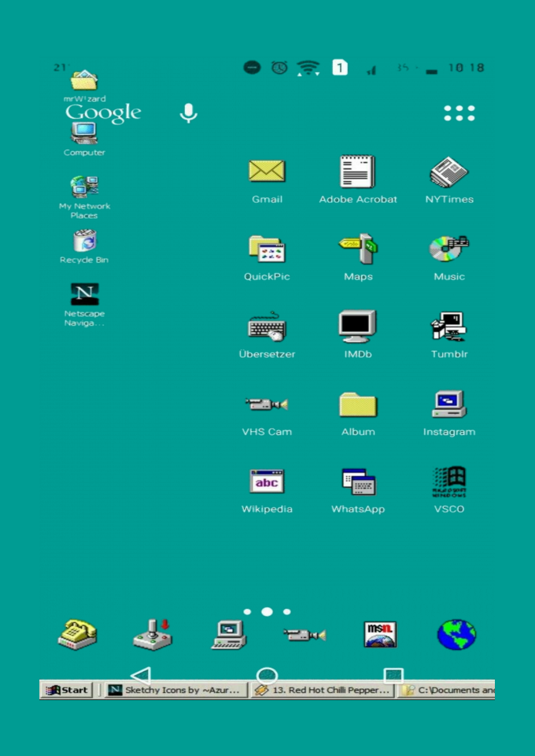Select Red Hot Chilli Peppers taskbar item
The image size is (535, 756).
click(322, 690)
